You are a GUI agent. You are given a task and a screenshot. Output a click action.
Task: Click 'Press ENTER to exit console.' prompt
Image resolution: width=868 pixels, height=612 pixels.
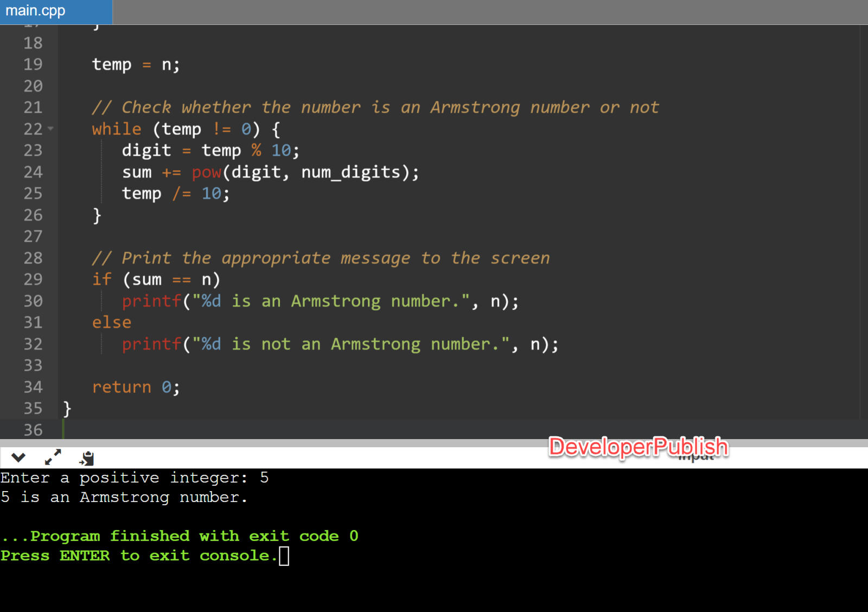tap(138, 556)
